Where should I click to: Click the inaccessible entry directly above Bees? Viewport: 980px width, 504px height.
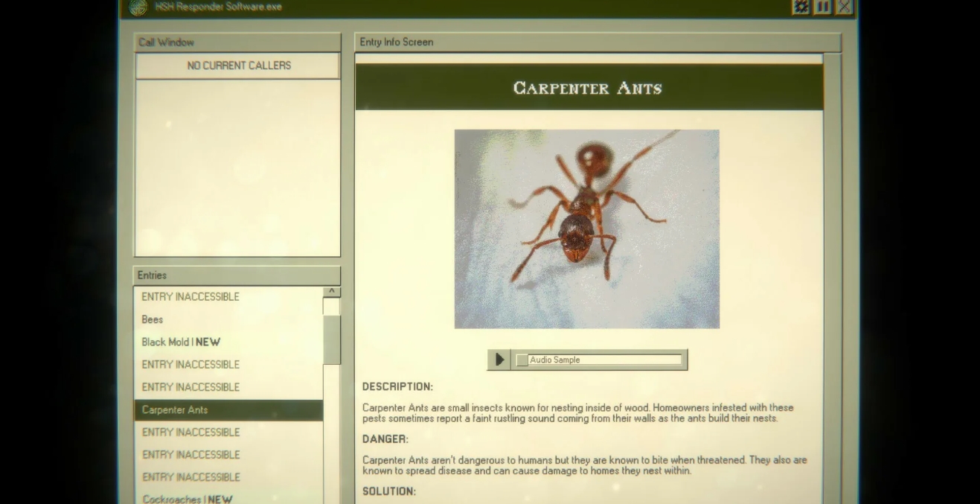190,297
